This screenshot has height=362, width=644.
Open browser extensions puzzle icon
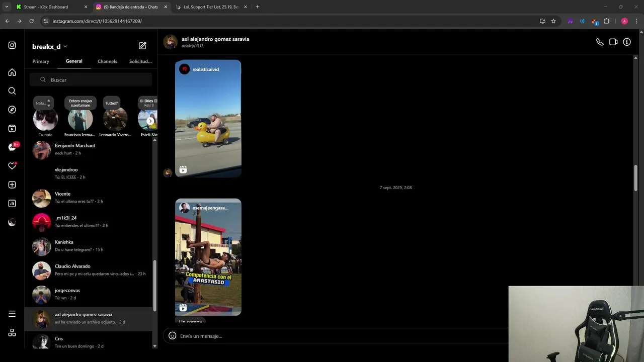(607, 21)
